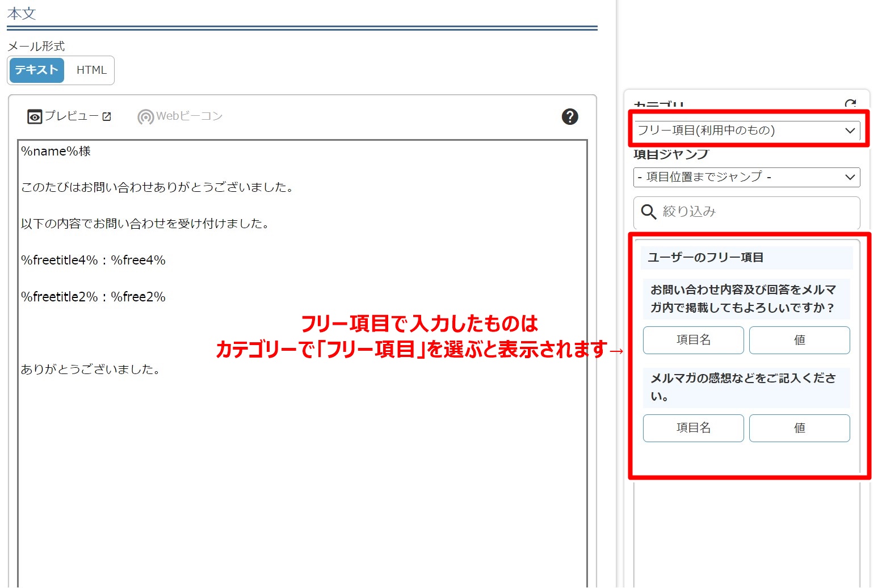Insert 項目名 for メルマガの感想 item
This screenshot has height=588, width=882.
(693, 428)
